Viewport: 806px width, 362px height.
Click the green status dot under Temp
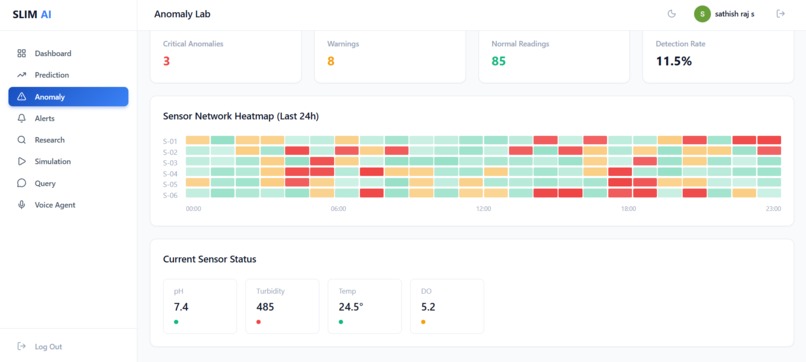tap(341, 322)
